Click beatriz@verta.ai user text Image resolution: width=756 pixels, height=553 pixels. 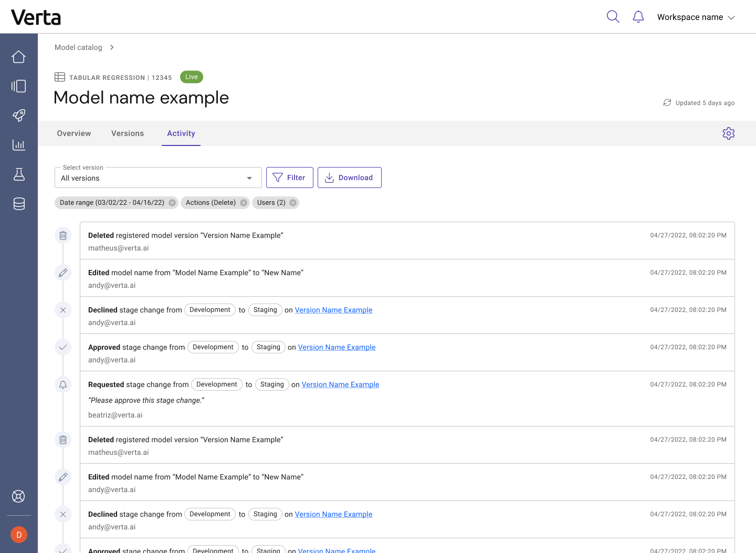coord(115,415)
